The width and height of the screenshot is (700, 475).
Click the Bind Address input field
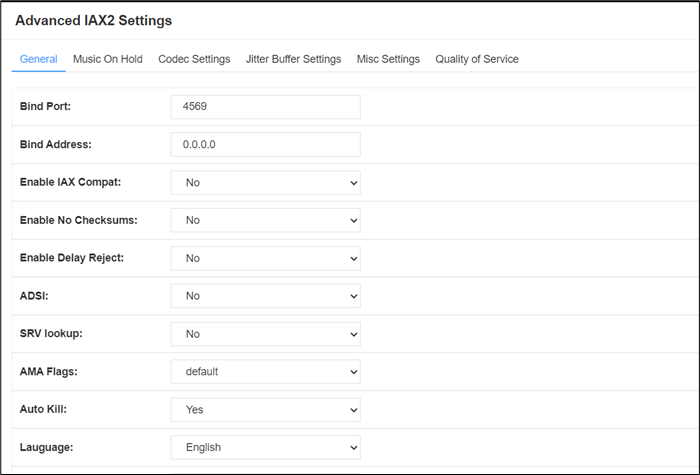pos(266,145)
